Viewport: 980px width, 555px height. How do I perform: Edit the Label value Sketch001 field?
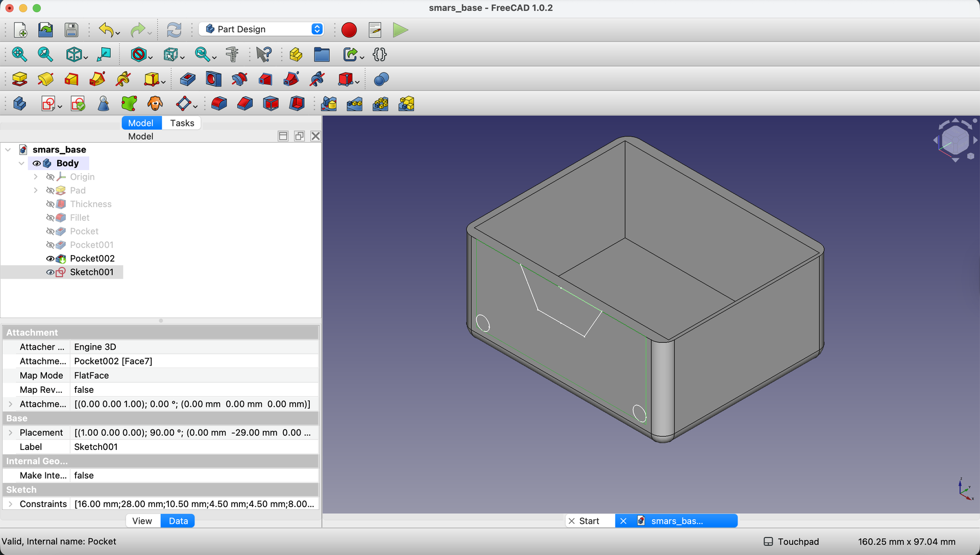194,447
